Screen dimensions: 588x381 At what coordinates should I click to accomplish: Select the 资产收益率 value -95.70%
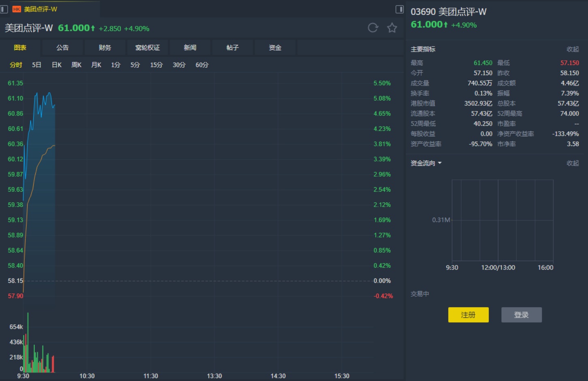481,144
